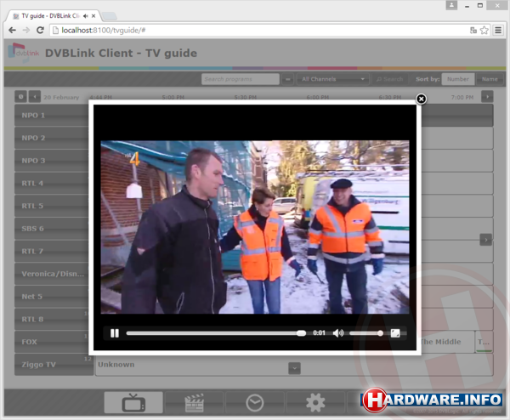This screenshot has width=510, height=420.
Task: Select RTL 4 channel
Action: 51,183
